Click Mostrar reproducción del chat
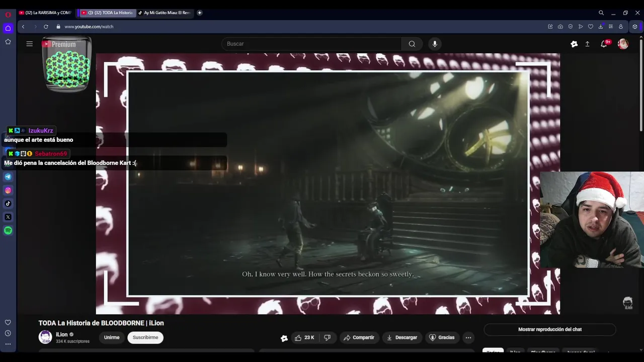The height and width of the screenshot is (362, 644). [550, 329]
